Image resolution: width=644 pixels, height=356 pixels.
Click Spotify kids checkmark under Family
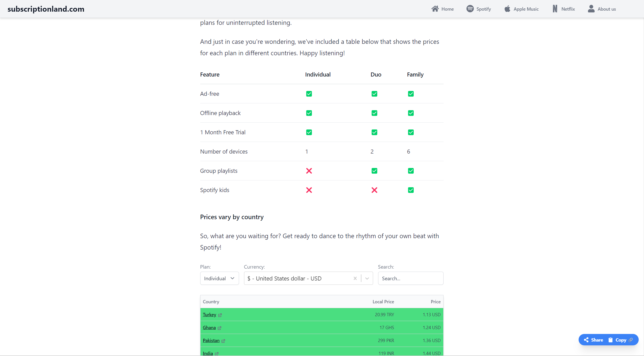click(x=411, y=190)
